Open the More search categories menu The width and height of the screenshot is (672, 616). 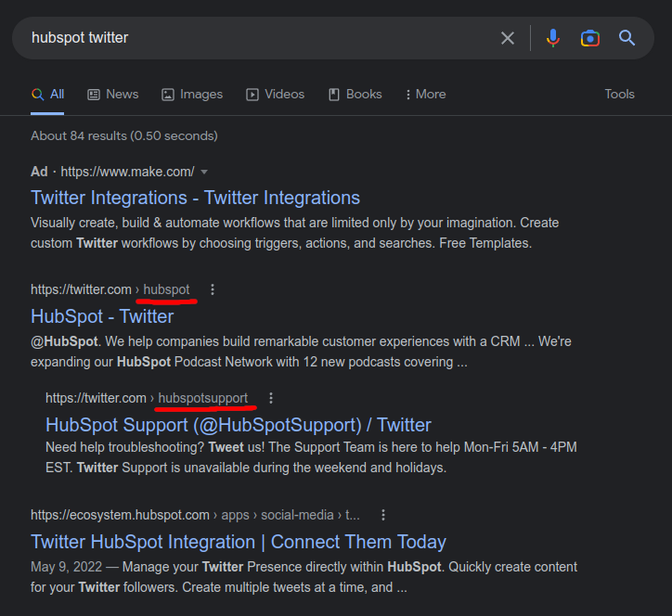click(426, 95)
